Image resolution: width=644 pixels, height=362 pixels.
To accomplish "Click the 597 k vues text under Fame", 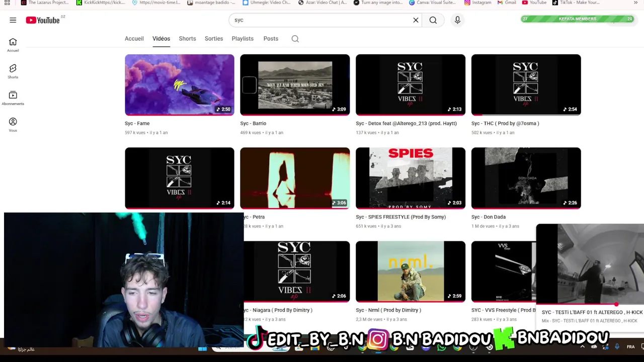I will [x=134, y=133].
